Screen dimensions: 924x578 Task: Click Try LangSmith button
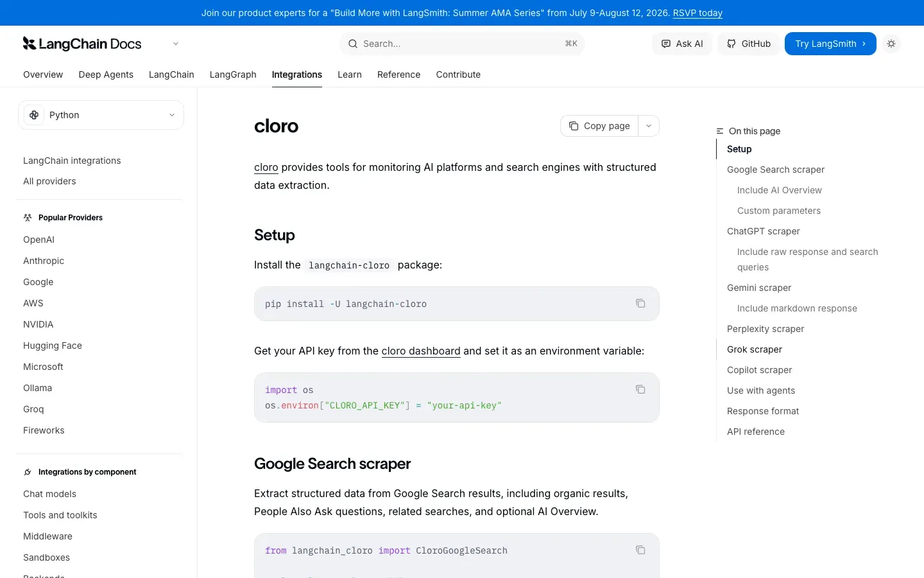(x=830, y=44)
